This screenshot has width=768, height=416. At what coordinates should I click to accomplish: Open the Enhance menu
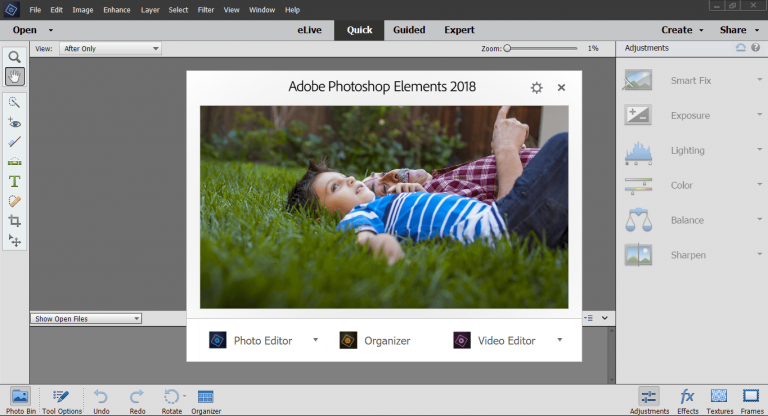117,10
